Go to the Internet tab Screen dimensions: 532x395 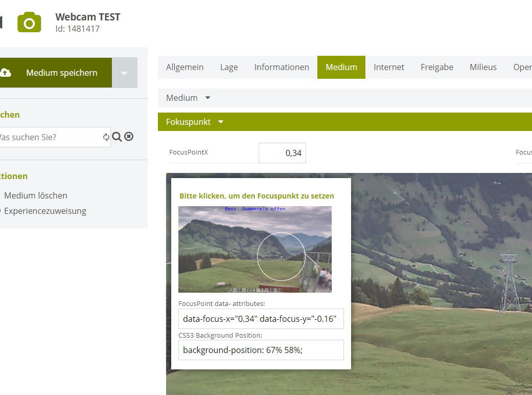coord(388,67)
